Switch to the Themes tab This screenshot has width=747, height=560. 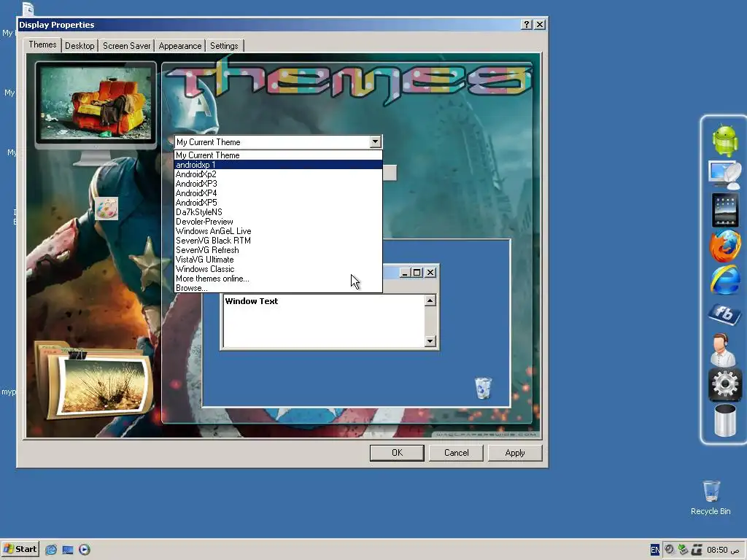click(x=42, y=44)
